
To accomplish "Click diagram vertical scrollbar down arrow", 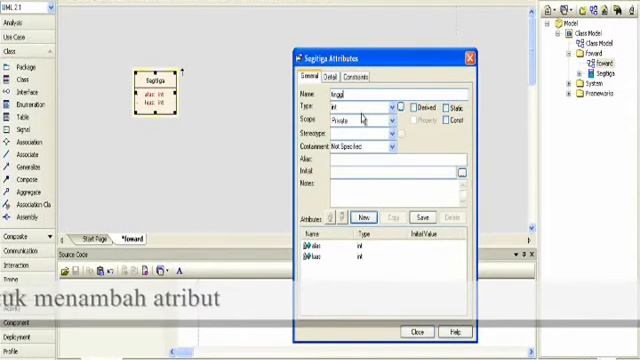I will (531, 228).
